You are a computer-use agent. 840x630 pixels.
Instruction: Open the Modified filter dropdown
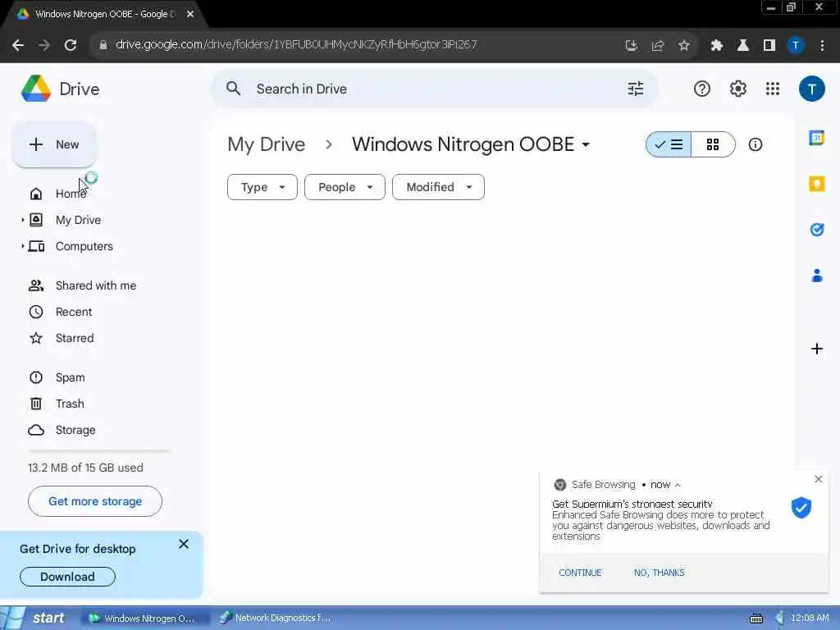point(438,187)
